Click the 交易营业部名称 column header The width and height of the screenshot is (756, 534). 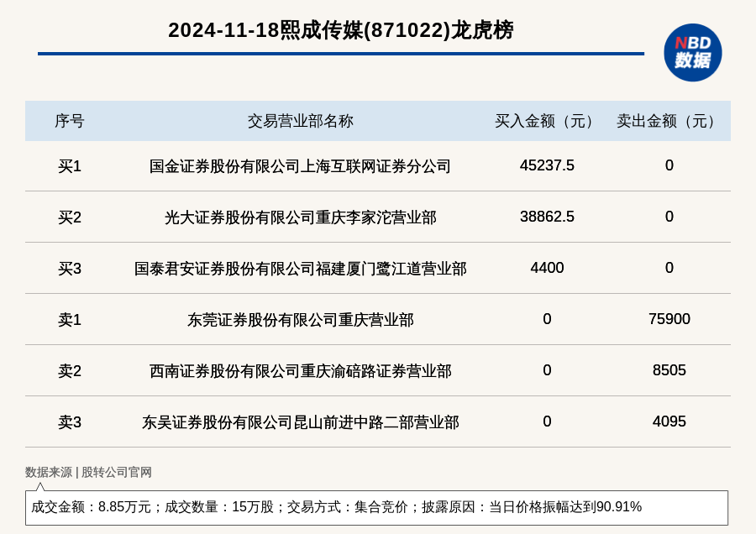click(301, 121)
